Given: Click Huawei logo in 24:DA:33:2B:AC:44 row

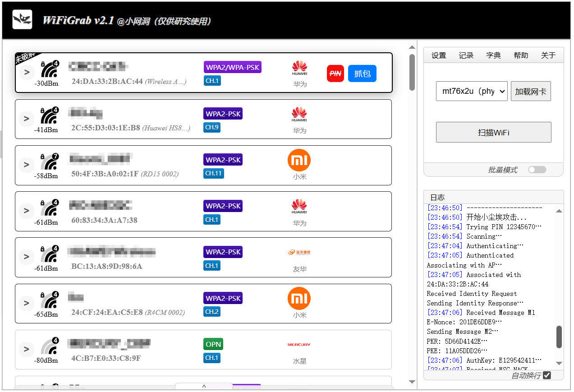Looking at the screenshot, I should pos(299,68).
